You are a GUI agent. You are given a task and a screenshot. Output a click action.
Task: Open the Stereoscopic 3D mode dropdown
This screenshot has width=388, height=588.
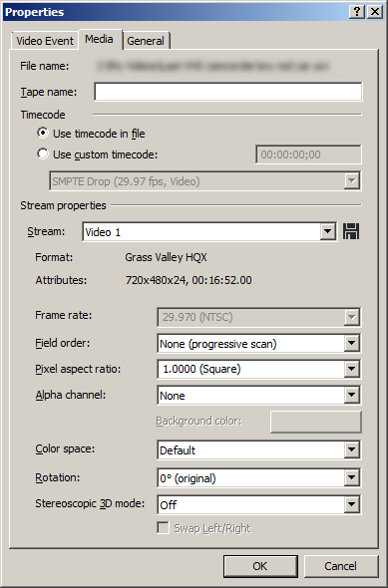coord(259,504)
